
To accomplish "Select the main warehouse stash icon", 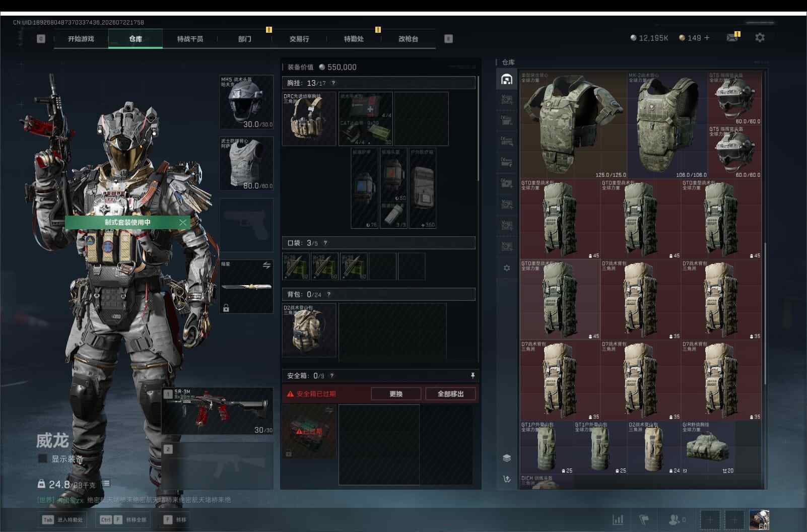I will (x=507, y=79).
